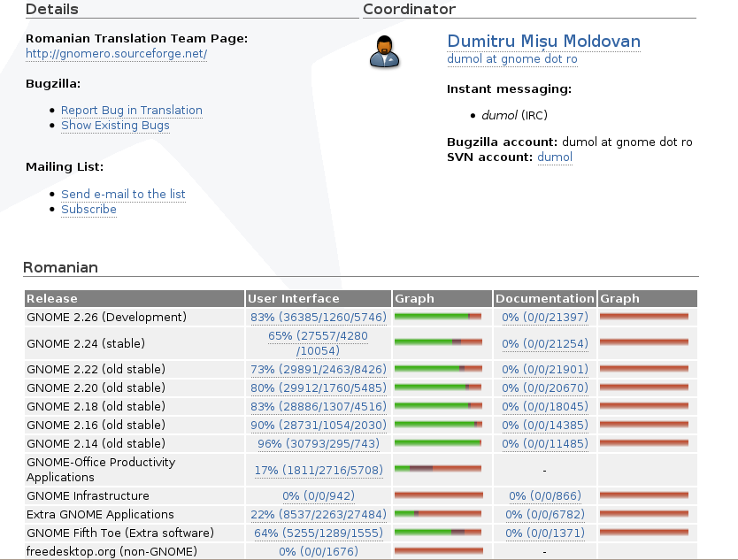Open GNOME 2.18 documentation 0% (0/0/18045) link
Screen dimensions: 738x560
coord(545,407)
